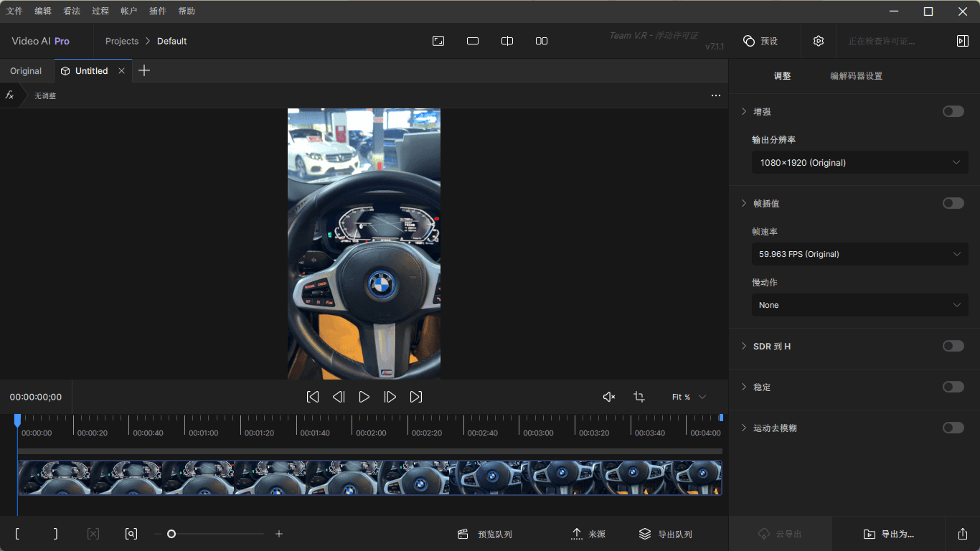Create a new tab with the plus icon

143,70
